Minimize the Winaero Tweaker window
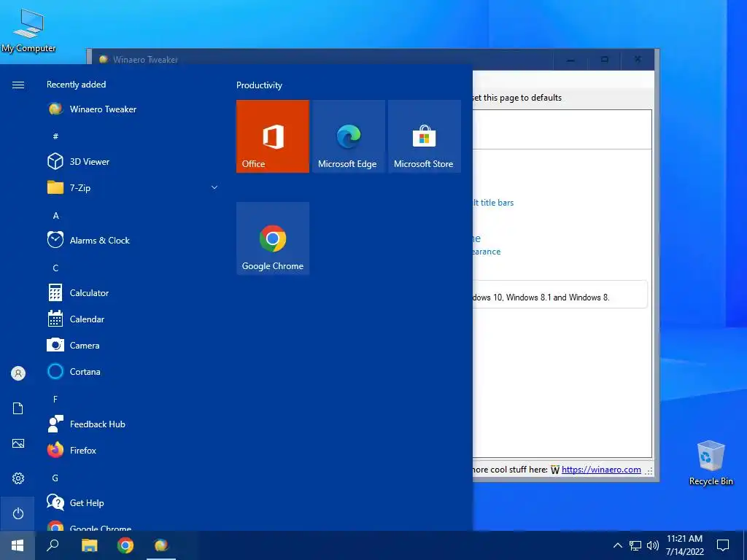 click(570, 60)
